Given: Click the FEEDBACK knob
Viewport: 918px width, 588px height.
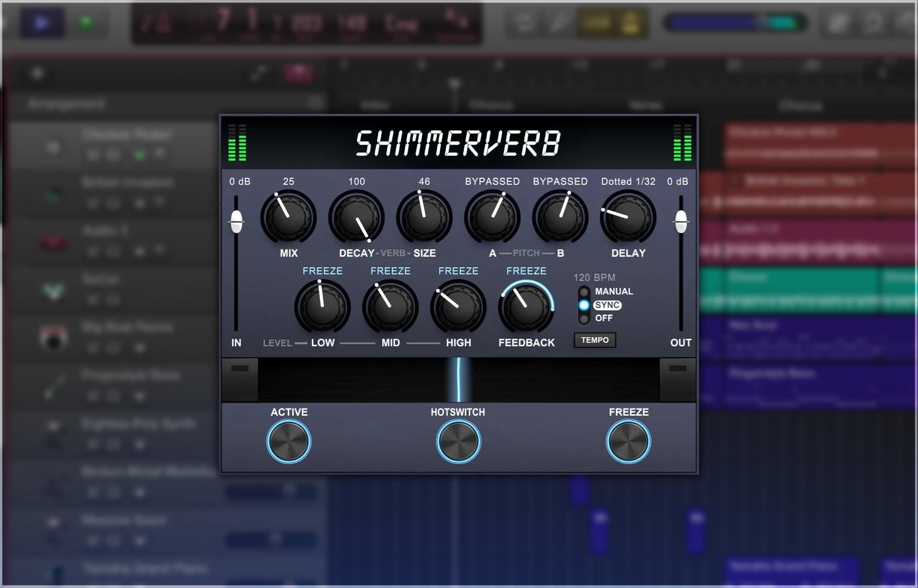Looking at the screenshot, I should pyautogui.click(x=526, y=307).
